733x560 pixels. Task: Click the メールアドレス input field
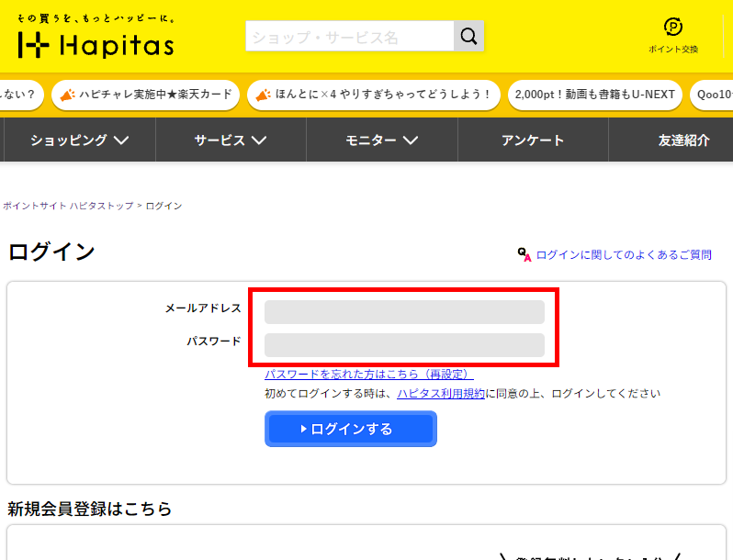[404, 312]
